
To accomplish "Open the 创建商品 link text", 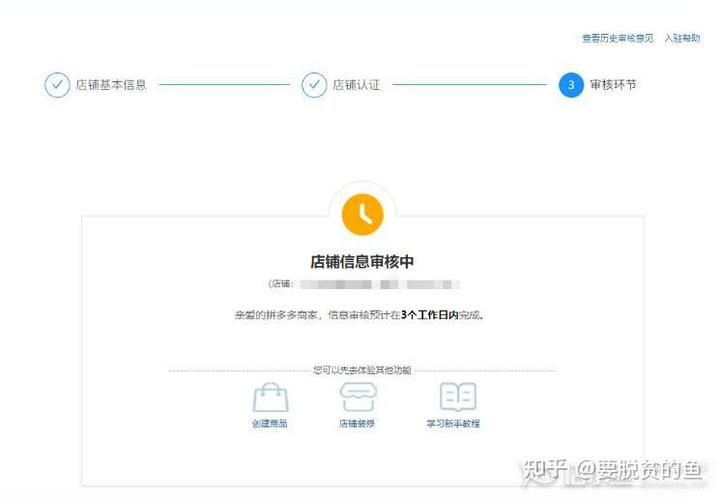I will coord(270,424).
